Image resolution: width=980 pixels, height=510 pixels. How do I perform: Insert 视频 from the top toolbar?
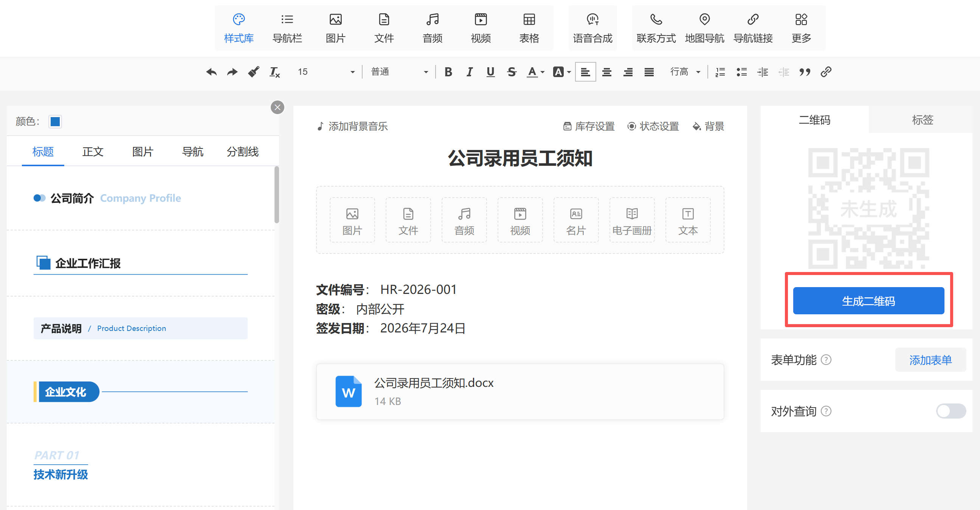pyautogui.click(x=481, y=28)
